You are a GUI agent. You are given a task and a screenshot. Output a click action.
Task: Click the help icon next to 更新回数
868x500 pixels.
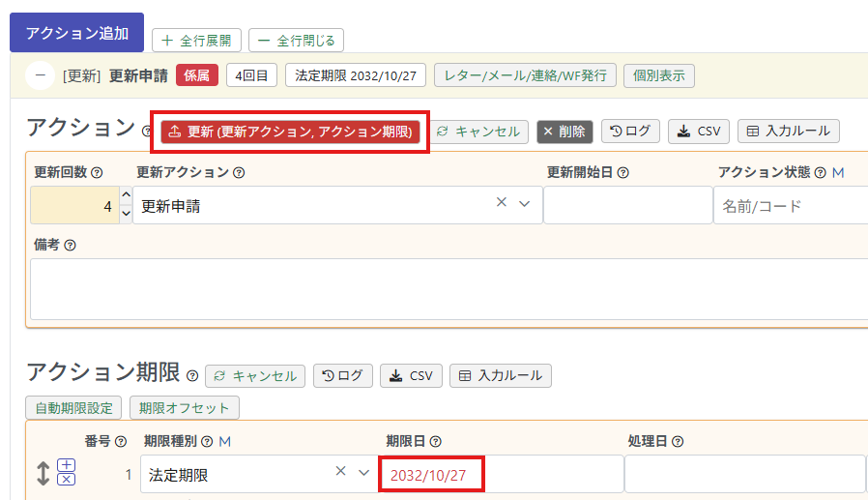pyautogui.click(x=97, y=173)
